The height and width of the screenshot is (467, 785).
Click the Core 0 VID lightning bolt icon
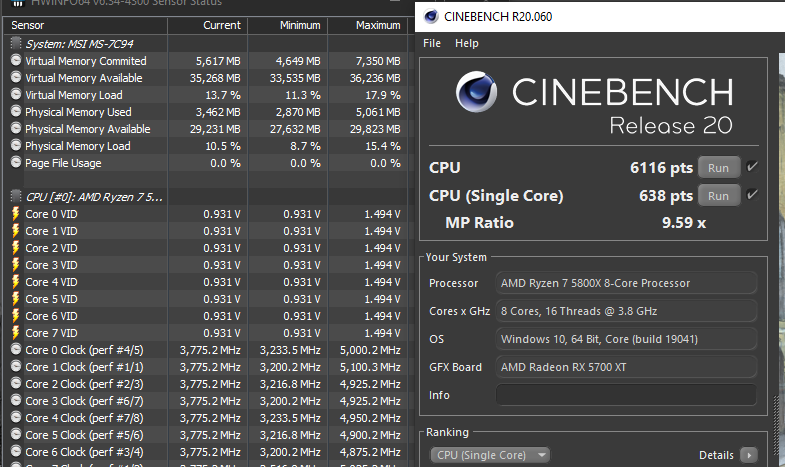pos(16,214)
